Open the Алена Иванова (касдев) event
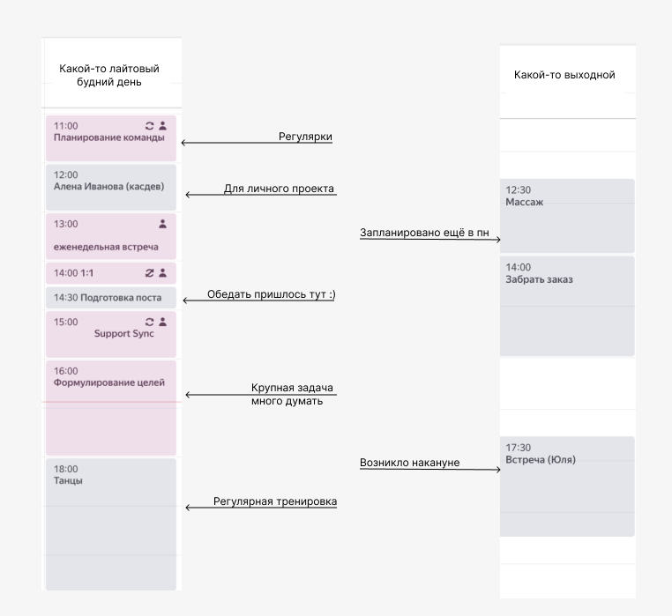This screenshot has height=616, width=672. tap(109, 186)
